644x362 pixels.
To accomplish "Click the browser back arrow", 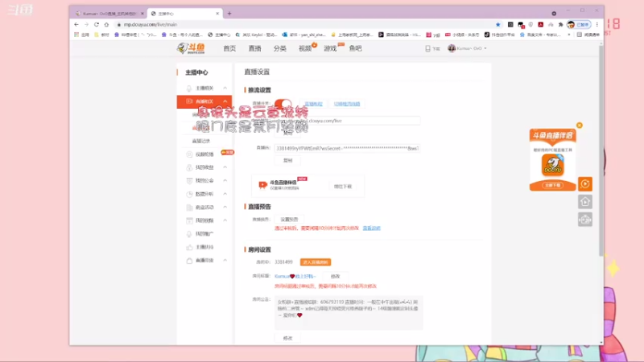I will pyautogui.click(x=76, y=25).
